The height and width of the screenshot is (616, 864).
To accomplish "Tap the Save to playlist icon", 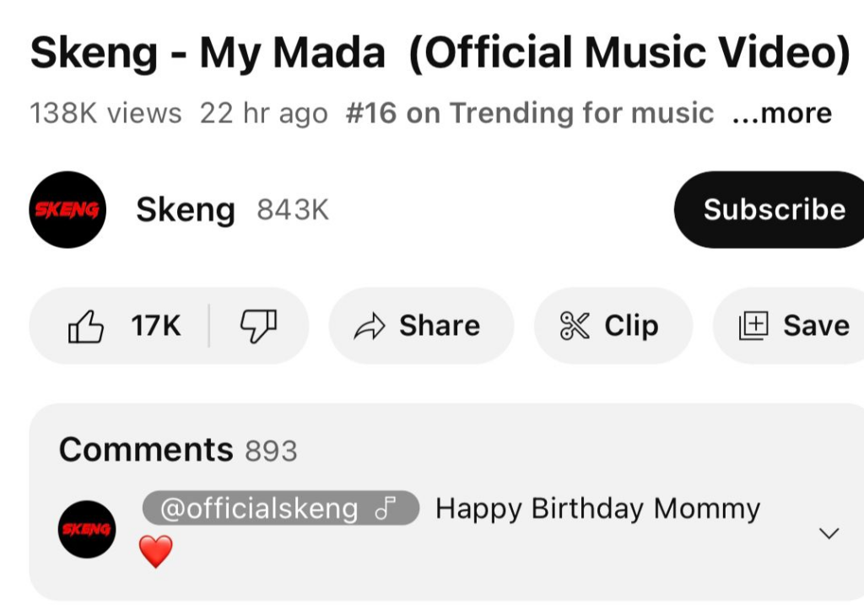I will coord(753,326).
